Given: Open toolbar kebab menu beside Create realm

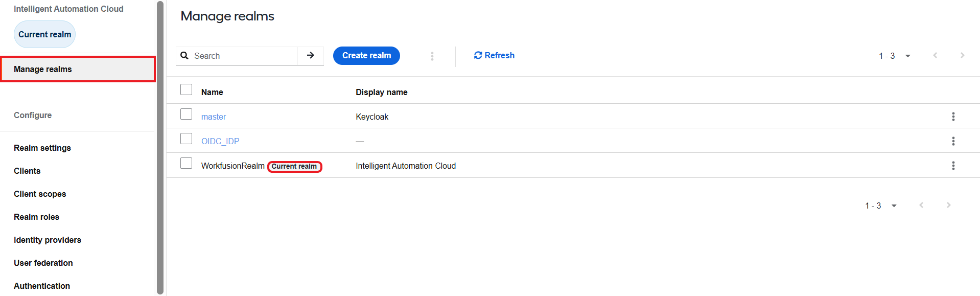Looking at the screenshot, I should tap(432, 56).
